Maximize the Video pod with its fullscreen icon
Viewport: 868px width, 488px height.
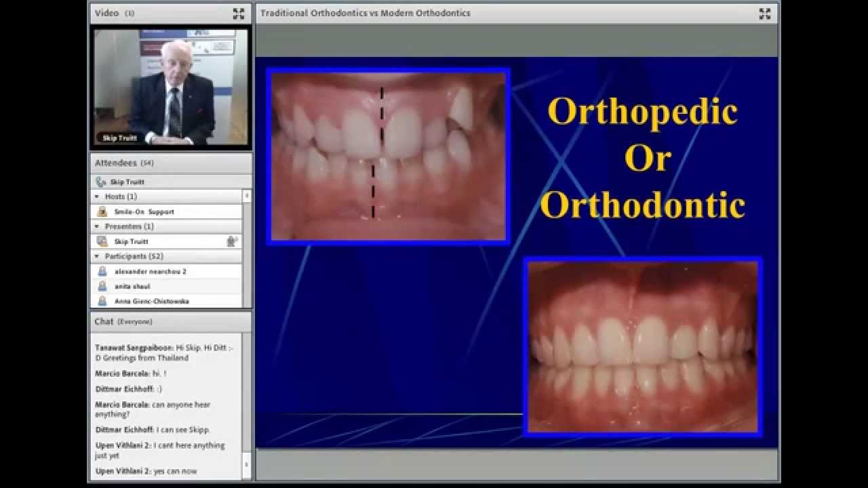(239, 14)
